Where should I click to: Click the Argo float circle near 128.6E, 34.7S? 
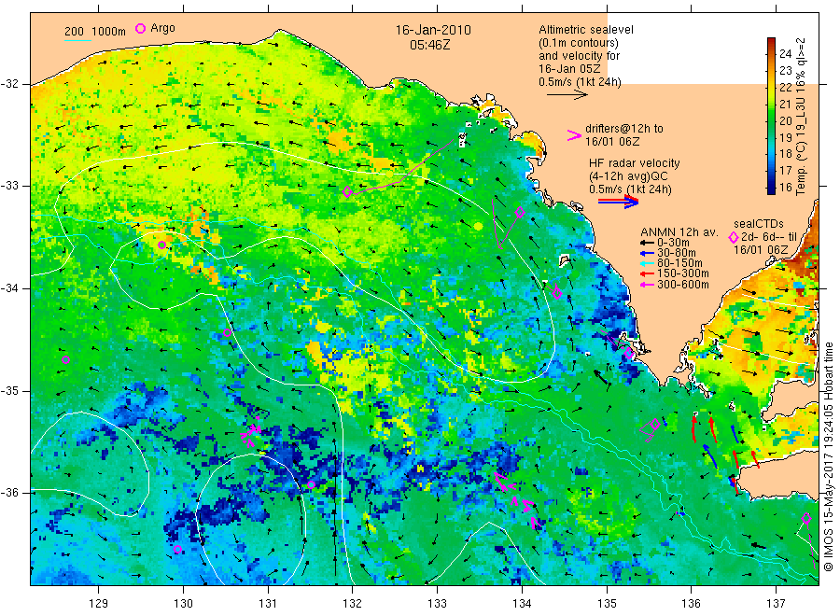66,360
